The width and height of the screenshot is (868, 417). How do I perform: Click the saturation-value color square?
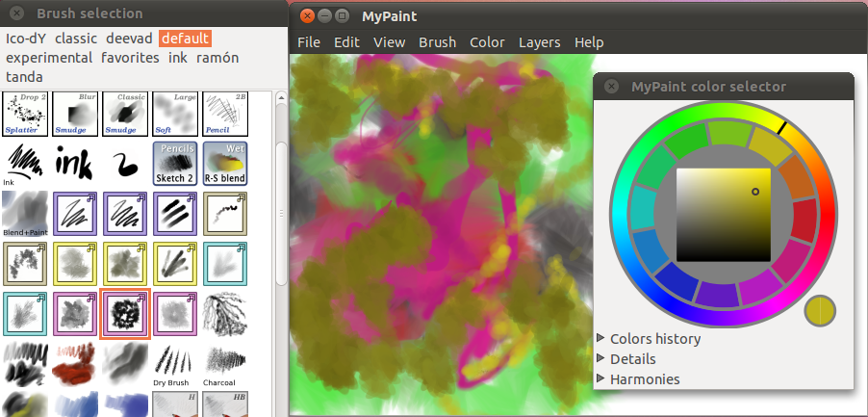(x=724, y=215)
